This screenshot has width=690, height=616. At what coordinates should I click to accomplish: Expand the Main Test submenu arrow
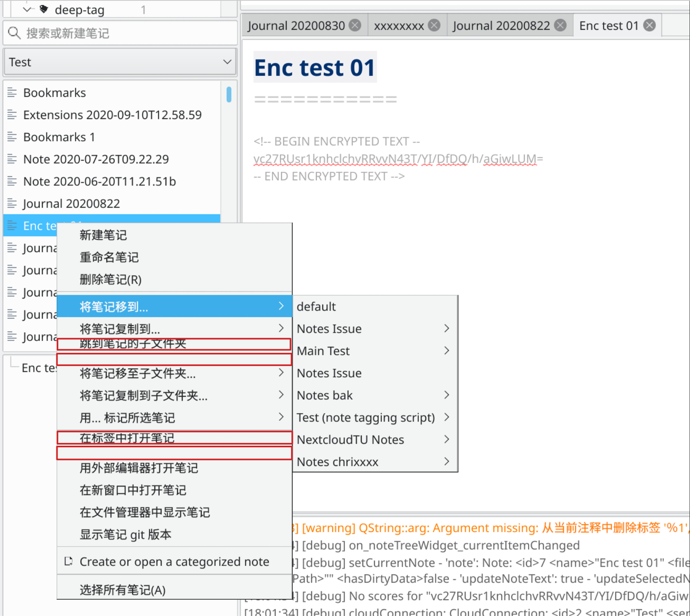pyautogui.click(x=447, y=350)
